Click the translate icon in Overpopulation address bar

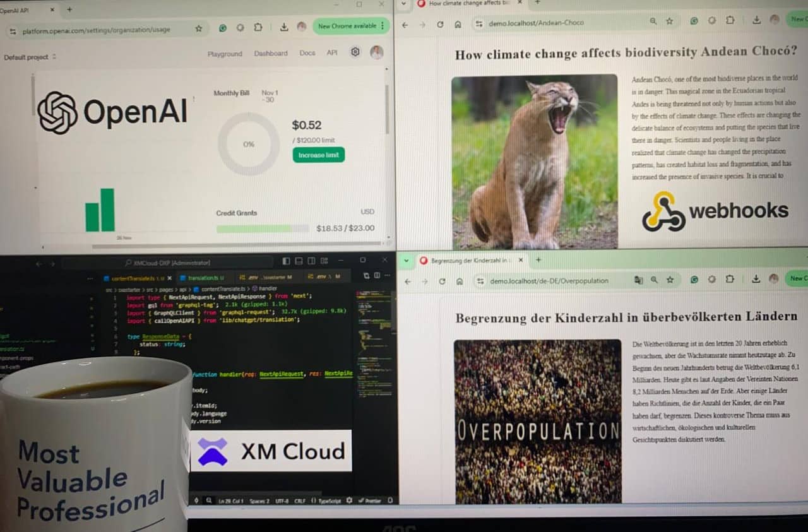(x=638, y=280)
